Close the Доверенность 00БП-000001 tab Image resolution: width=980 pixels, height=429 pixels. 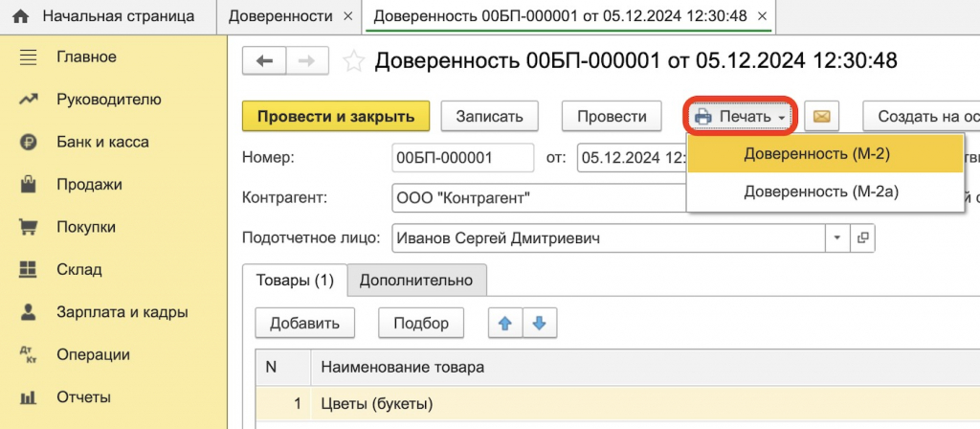[761, 16]
